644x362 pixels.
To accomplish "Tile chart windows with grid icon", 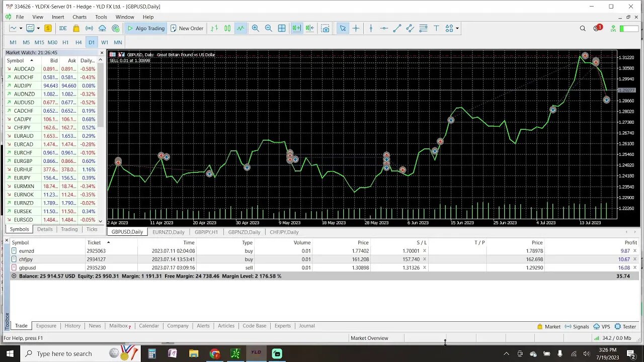I will pos(282,28).
